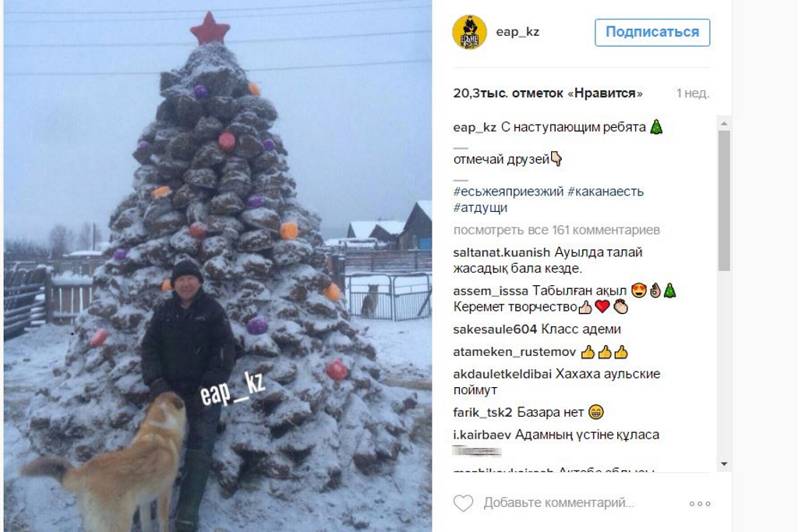Image resolution: width=798 pixels, height=532 pixels.
Task: Open akdauletkeldibai commenter profile
Action: [x=503, y=375]
